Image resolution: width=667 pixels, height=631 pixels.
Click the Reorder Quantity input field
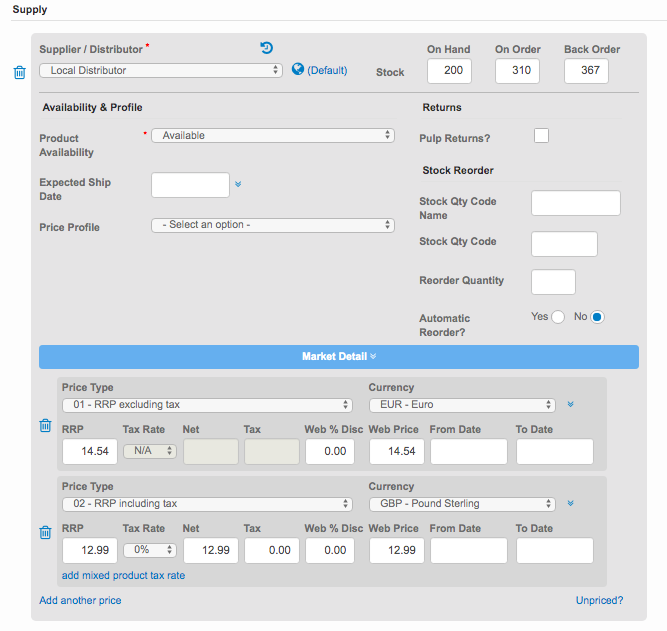click(x=553, y=282)
